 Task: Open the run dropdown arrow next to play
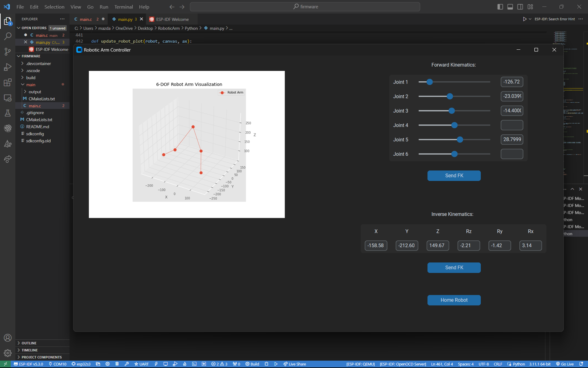pyautogui.click(x=530, y=19)
